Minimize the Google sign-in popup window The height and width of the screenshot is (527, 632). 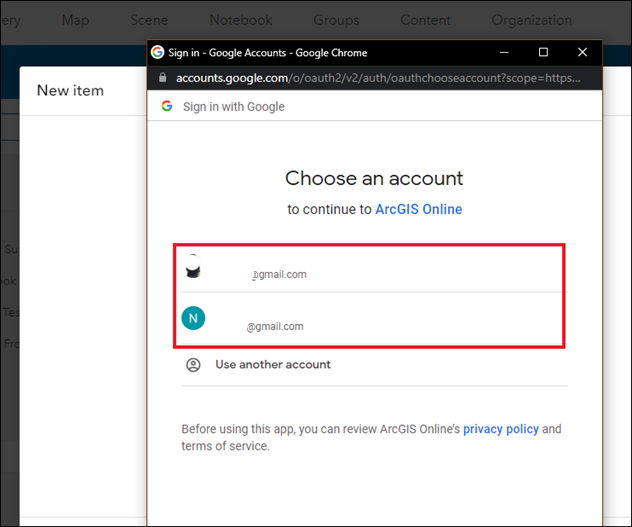(x=505, y=53)
